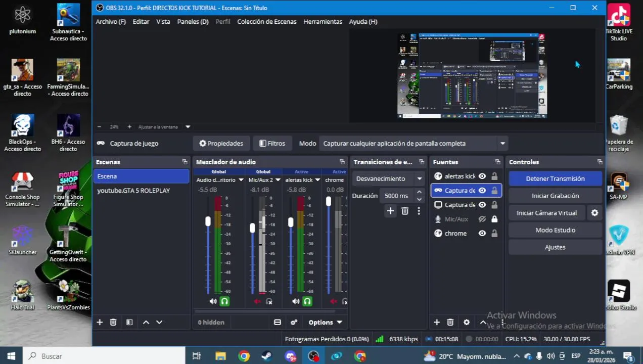Open Windows Start menu
The width and height of the screenshot is (643, 364).
11,356
